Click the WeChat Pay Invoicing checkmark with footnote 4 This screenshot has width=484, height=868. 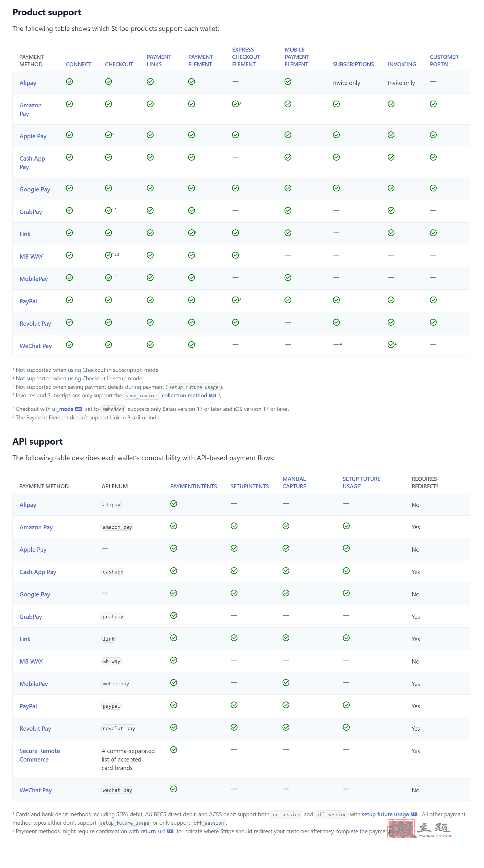click(x=391, y=345)
